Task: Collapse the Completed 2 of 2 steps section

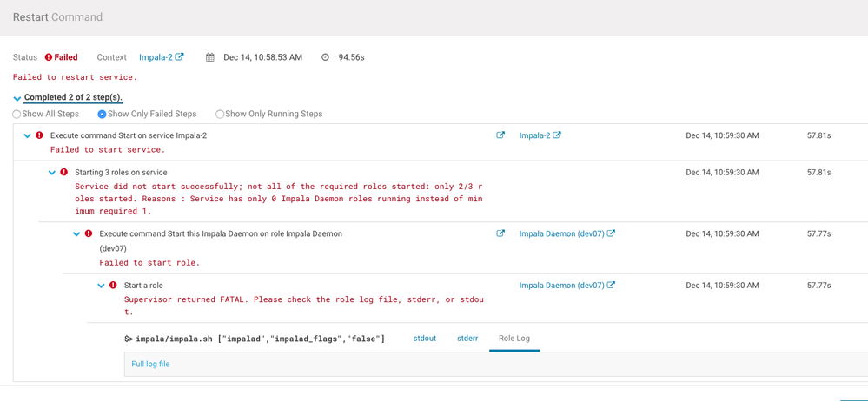Action: pos(17,98)
